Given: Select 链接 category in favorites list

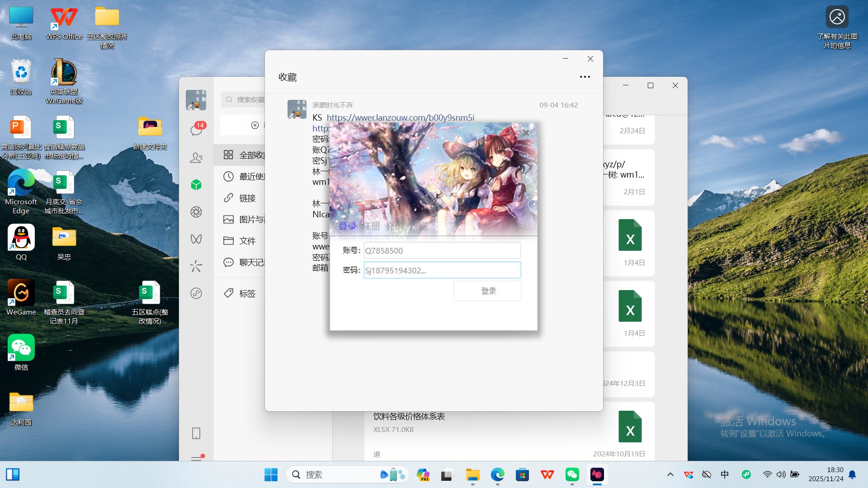Looking at the screenshot, I should coord(247,198).
